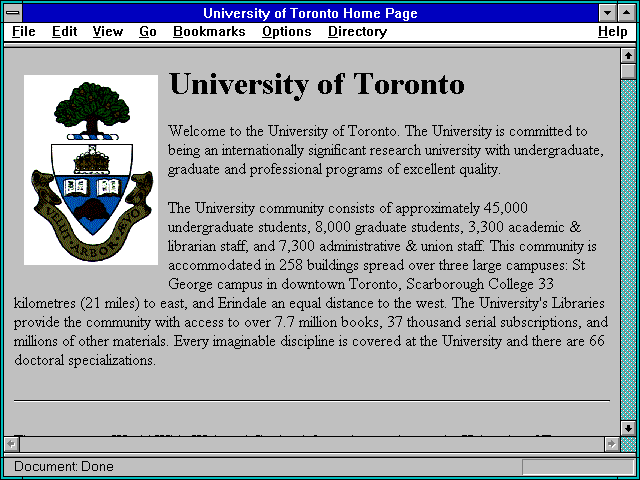The width and height of the screenshot is (640, 480).
Task: Click the University of Toronto crest image
Action: coord(91,170)
